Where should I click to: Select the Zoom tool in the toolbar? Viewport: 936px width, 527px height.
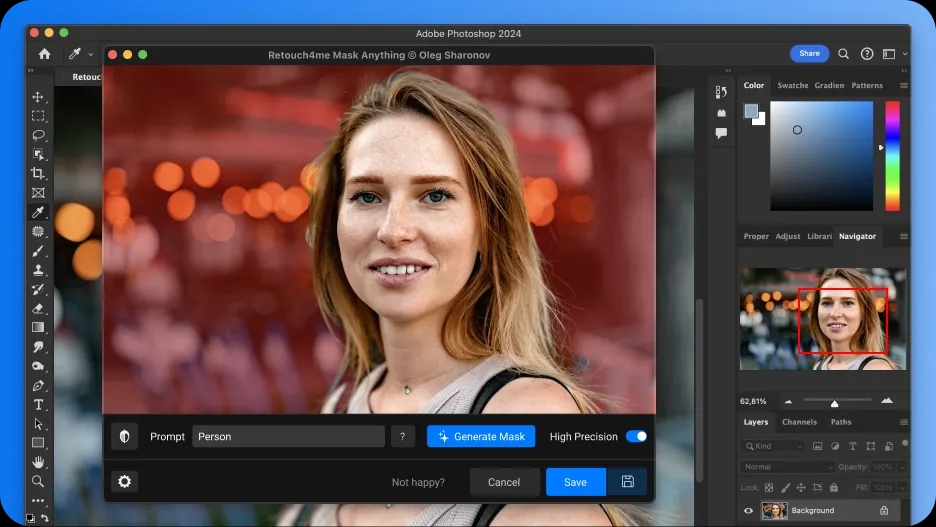38,481
